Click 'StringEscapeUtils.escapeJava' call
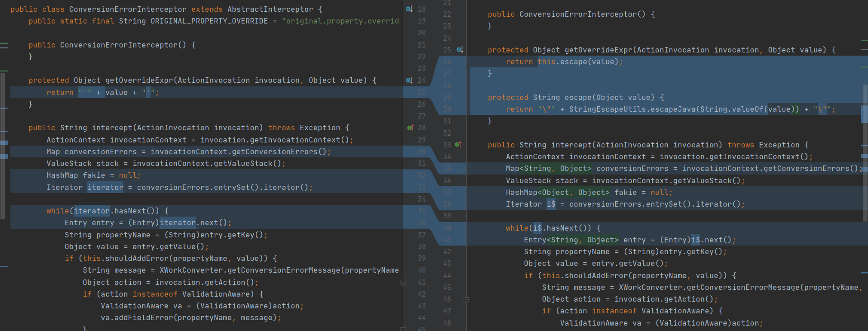This screenshot has width=868, height=331. pyautogui.click(x=632, y=109)
